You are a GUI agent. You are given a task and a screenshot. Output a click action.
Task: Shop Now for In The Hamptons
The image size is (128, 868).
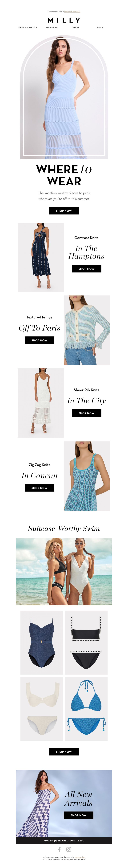[x=87, y=269]
